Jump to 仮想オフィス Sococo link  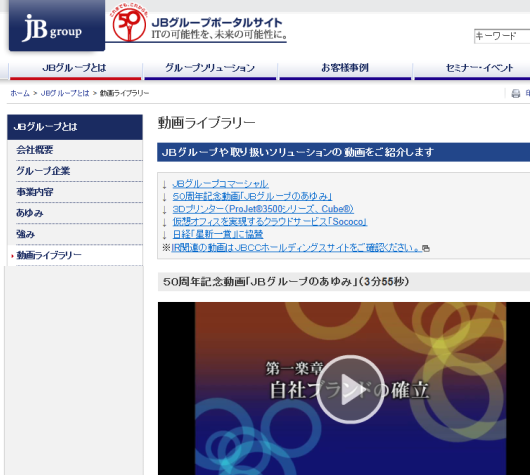(270, 222)
